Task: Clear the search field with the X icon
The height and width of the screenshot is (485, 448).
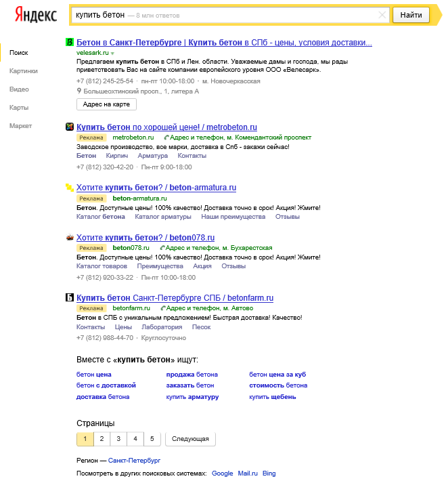Action: pyautogui.click(x=382, y=15)
